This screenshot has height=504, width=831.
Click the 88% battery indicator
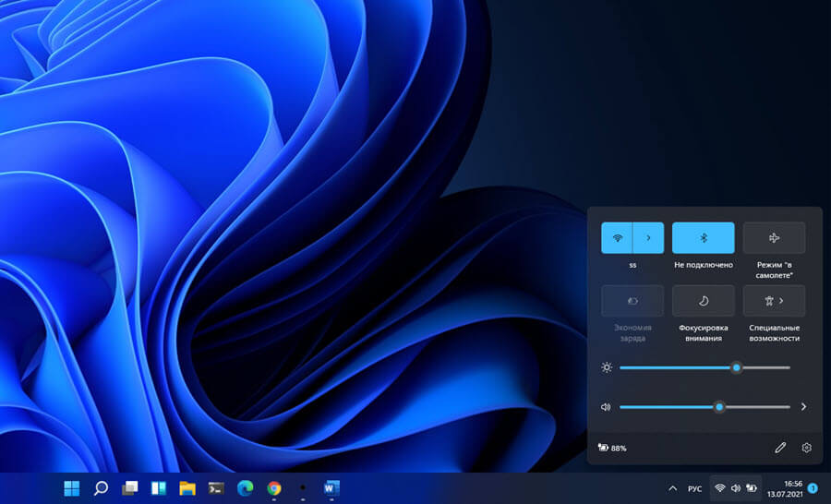(613, 448)
